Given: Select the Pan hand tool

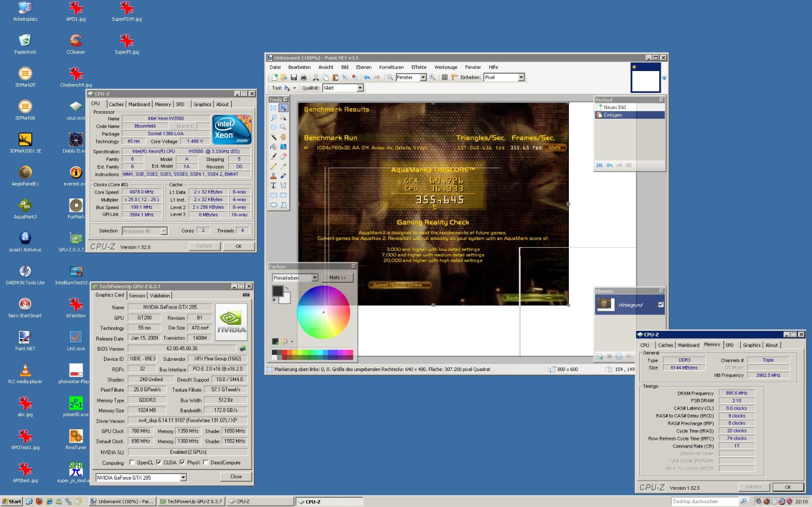Looking at the screenshot, I should coord(283,137).
